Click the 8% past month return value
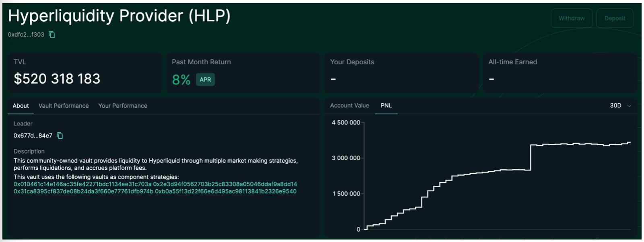Screen dimensions: 644x242 click(x=181, y=80)
